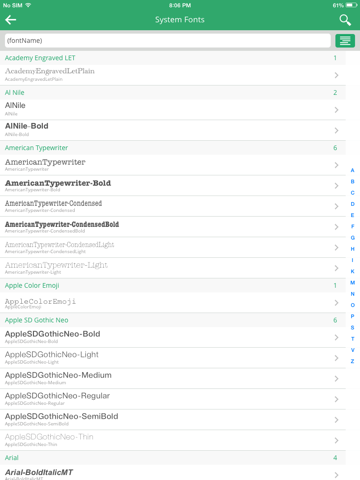
Task: Choose AppleSDGothicNeo-Light font
Action: point(173,358)
